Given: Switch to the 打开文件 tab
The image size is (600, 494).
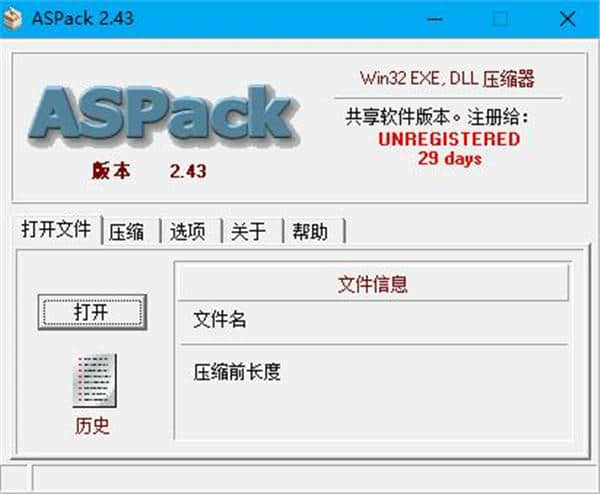Looking at the screenshot, I should tap(57, 229).
